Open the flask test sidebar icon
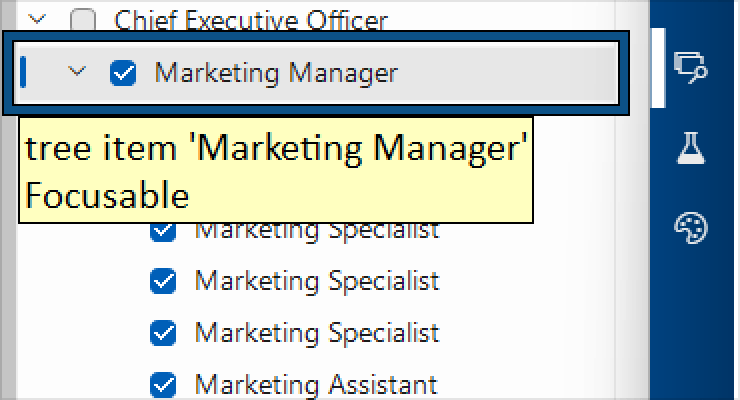 pos(691,148)
